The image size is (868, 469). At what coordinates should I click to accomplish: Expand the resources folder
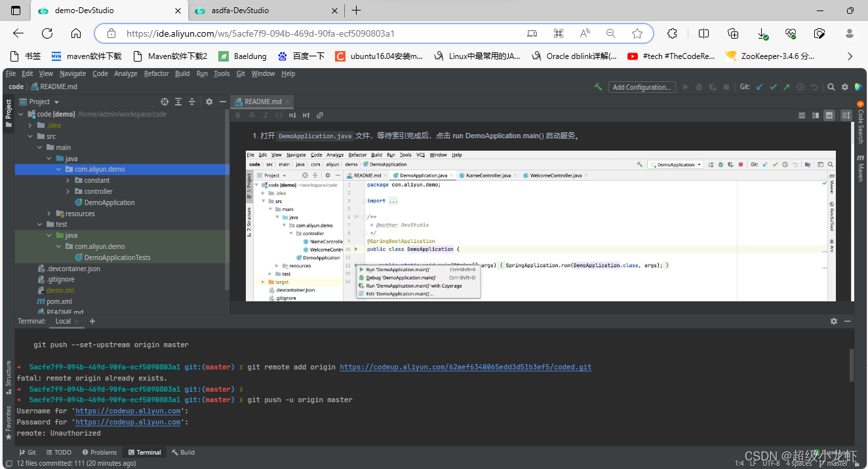49,214
